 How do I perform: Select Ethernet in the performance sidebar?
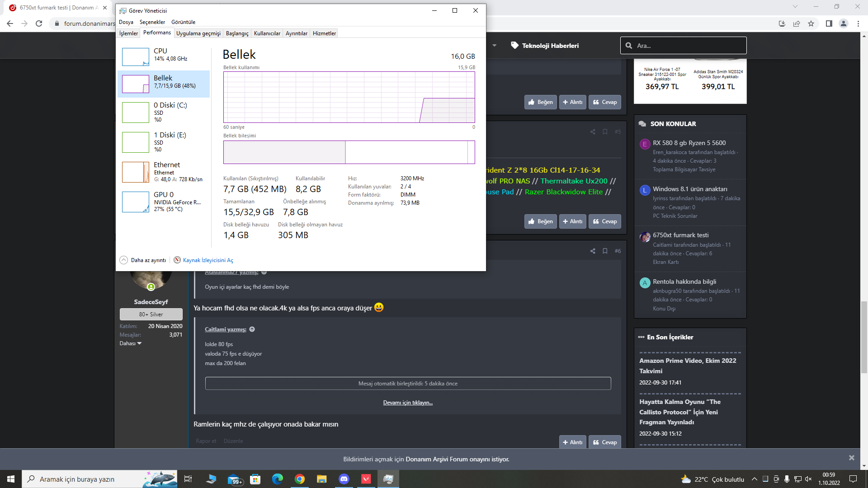164,172
